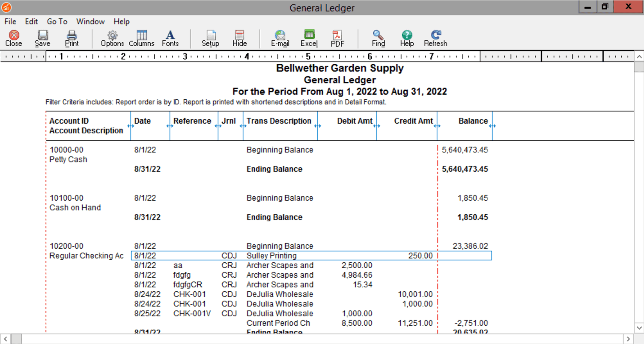
Task: Click the 10,001.00 credit amount
Action: (x=415, y=294)
